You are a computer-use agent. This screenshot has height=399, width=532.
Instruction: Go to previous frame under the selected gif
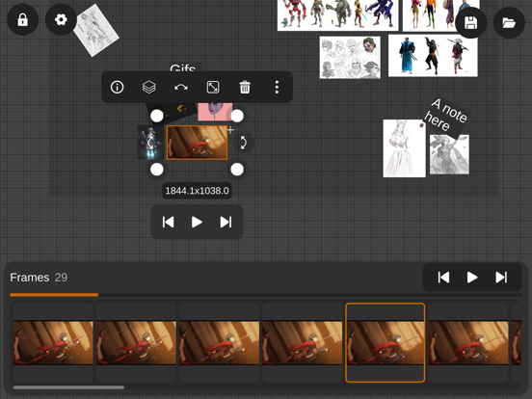tap(168, 223)
